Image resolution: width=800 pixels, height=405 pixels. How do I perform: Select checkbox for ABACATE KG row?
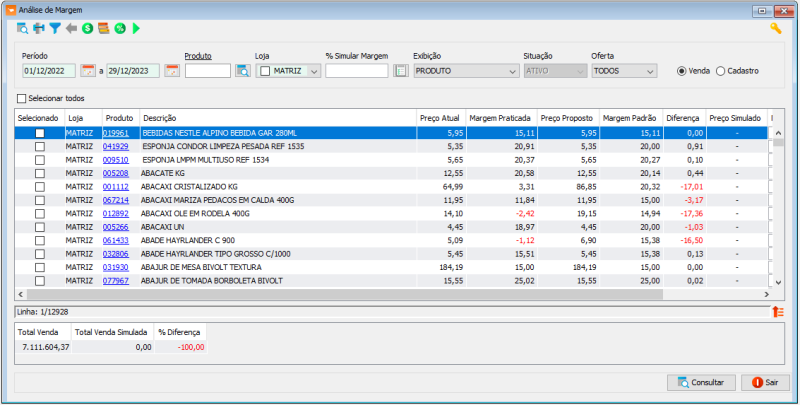click(x=39, y=173)
